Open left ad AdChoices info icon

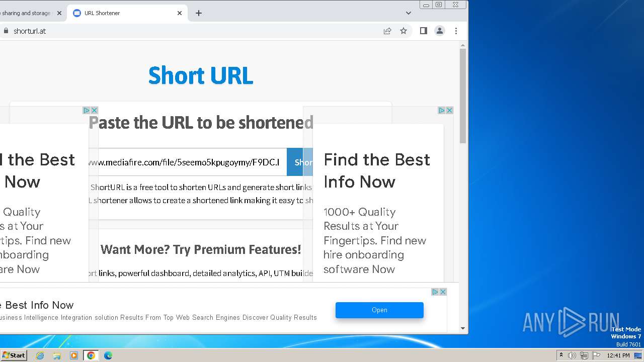86,110
